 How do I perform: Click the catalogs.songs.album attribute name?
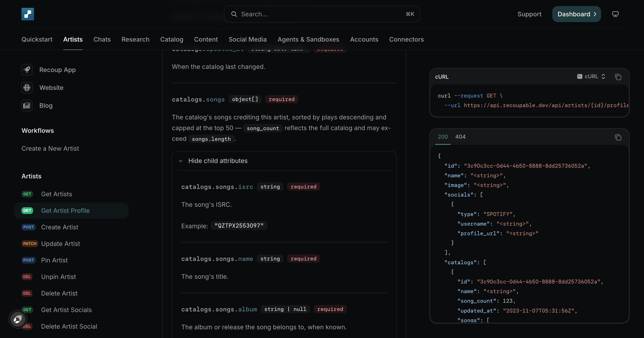219,309
